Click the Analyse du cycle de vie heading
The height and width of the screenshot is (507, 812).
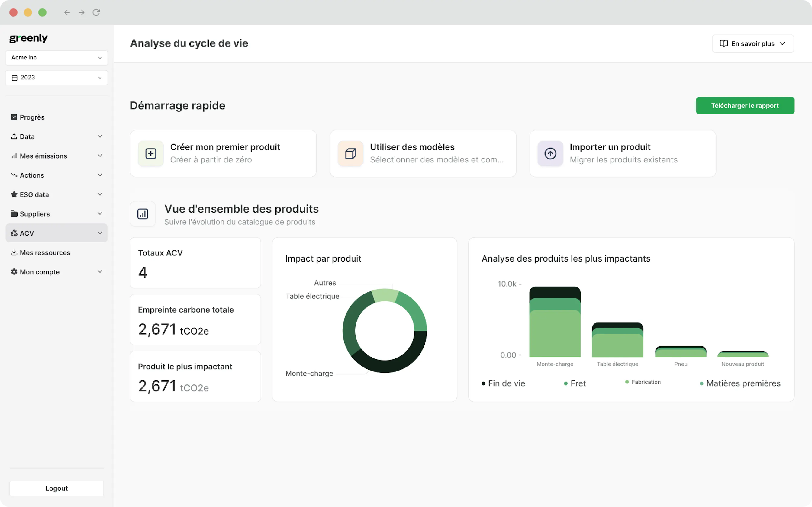(x=189, y=43)
